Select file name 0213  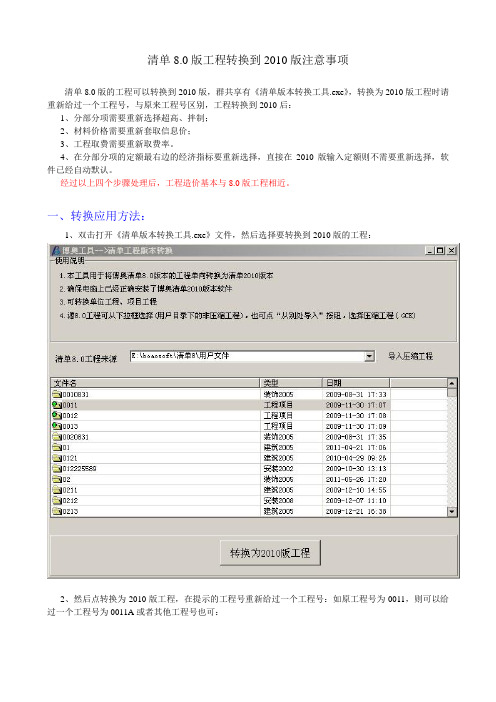[x=70, y=511]
